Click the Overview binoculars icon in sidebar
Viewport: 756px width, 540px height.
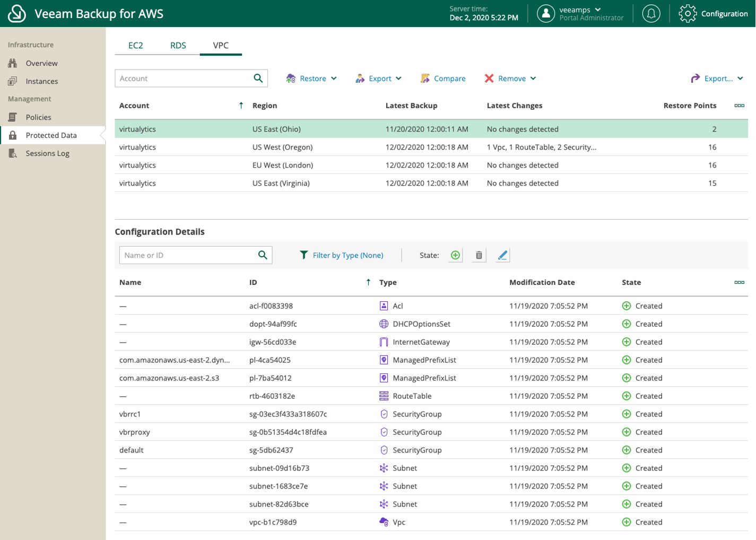coord(13,63)
